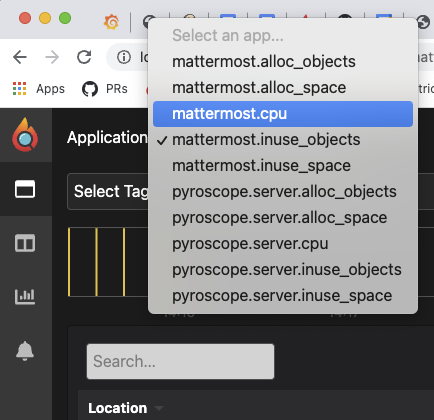The image size is (434, 420).
Task: Select pyroscope.server.alloc_space option
Action: click(x=283, y=218)
